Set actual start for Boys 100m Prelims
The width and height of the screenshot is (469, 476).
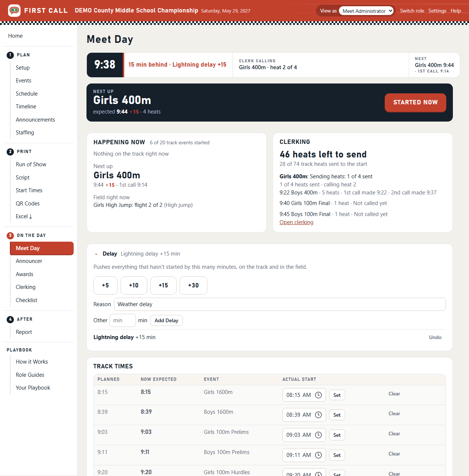point(337,455)
